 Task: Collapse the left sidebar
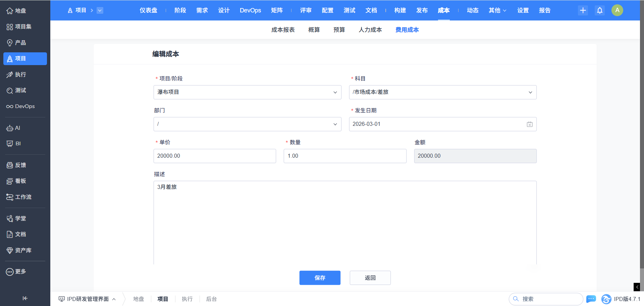25,298
